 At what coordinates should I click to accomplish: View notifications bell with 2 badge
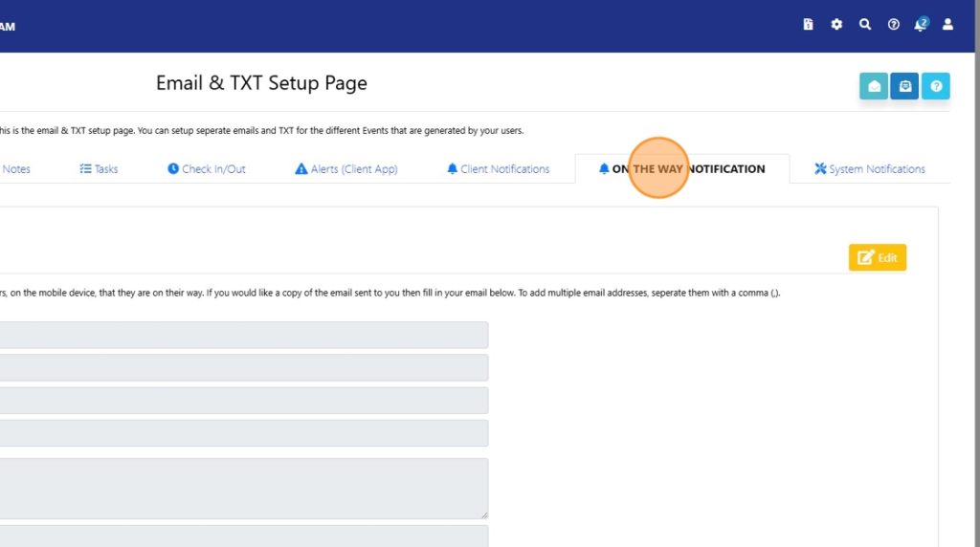click(921, 25)
